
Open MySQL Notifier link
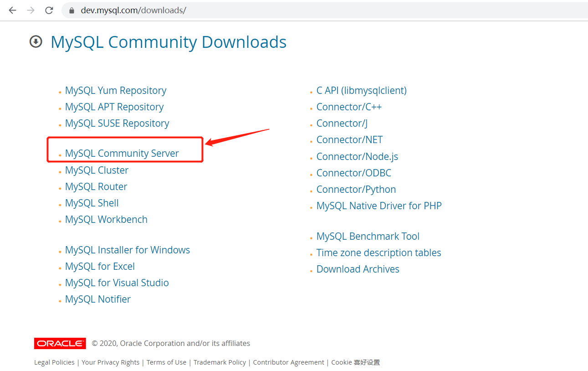98,299
